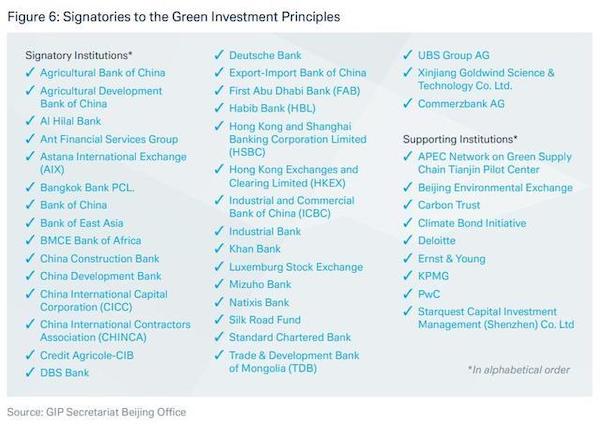Click the checkmark next to Commerzbank AG

(x=408, y=103)
